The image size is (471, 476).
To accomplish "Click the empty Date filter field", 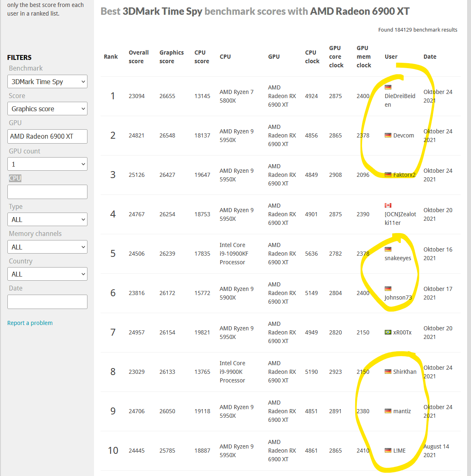I will click(47, 302).
